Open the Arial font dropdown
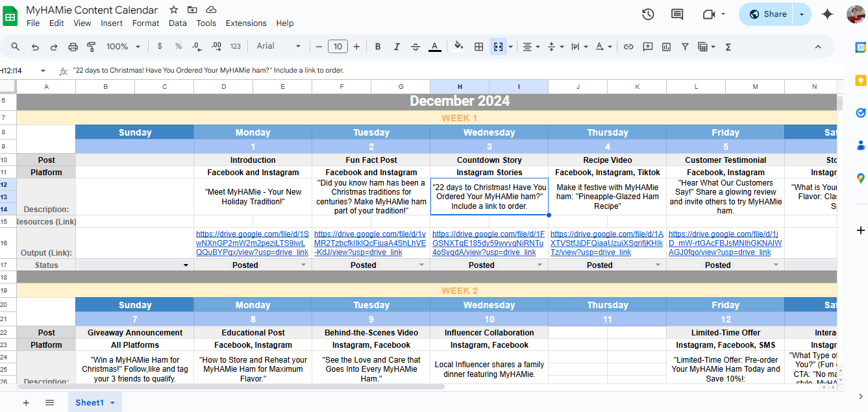 pyautogui.click(x=279, y=47)
